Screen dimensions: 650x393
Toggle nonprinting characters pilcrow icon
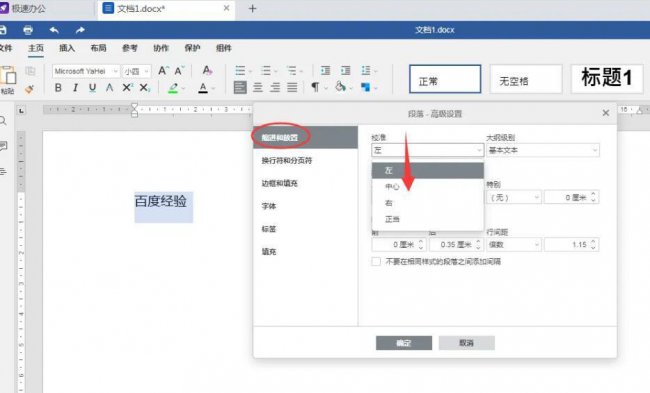[x=315, y=87]
